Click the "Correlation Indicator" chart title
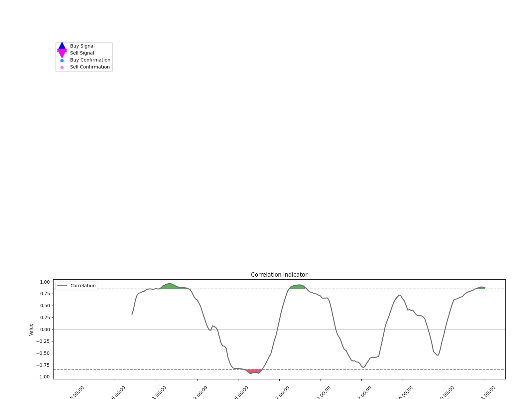 click(279, 275)
